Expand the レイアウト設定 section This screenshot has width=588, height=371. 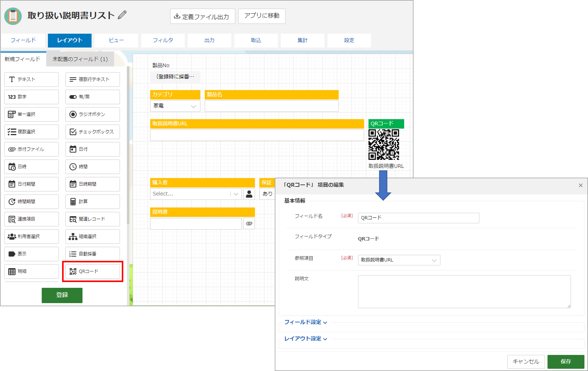click(306, 339)
